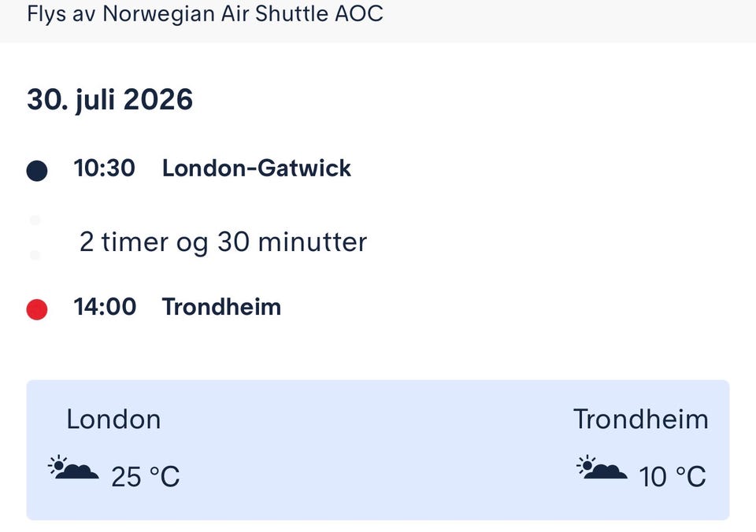The image size is (756, 532).
Task: Tap the 25 °C London temperature
Action: [145, 477]
